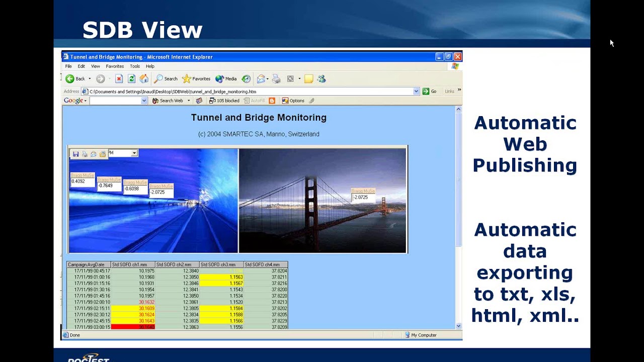Click the green Go button
This screenshot has height=362, width=644.
[429, 92]
